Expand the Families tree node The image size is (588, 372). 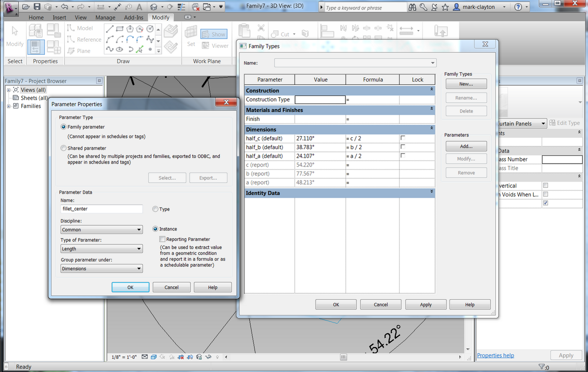tap(8, 106)
